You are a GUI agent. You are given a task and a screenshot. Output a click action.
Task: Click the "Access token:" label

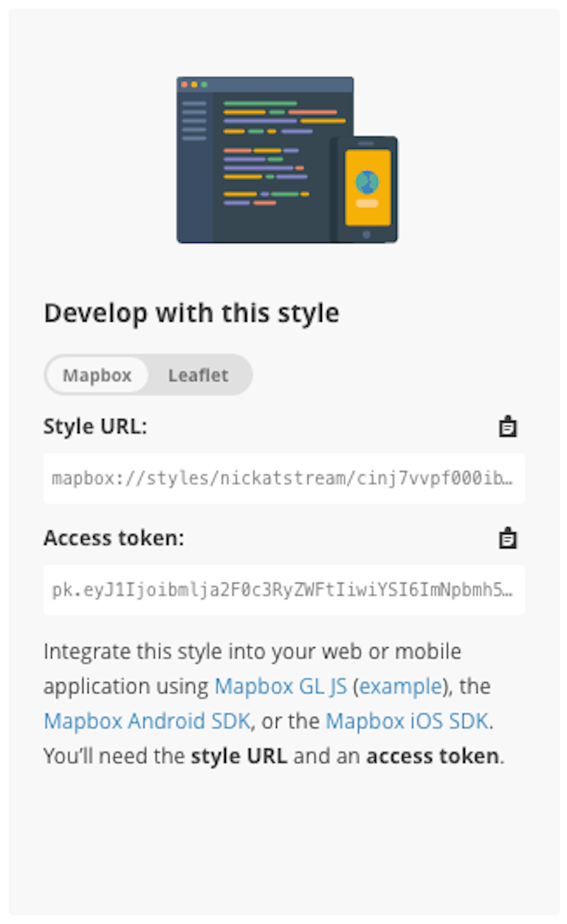click(x=114, y=538)
